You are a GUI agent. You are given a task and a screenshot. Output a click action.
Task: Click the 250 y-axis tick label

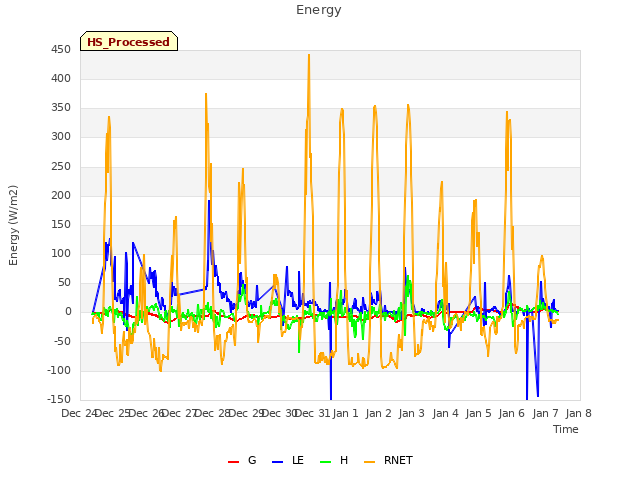(x=61, y=166)
